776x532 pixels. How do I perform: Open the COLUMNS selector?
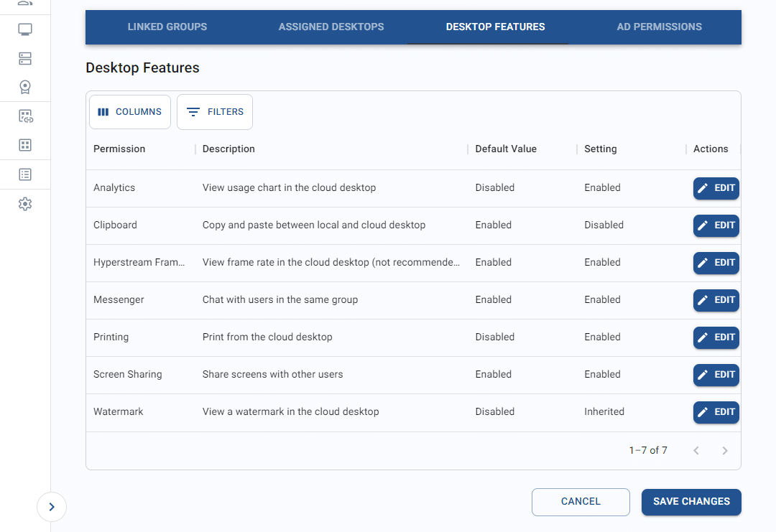click(129, 111)
